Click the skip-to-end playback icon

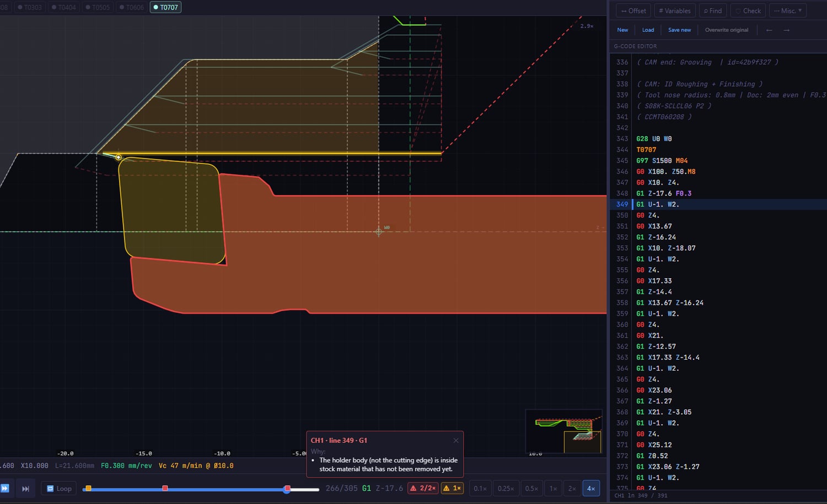pyautogui.click(x=25, y=488)
